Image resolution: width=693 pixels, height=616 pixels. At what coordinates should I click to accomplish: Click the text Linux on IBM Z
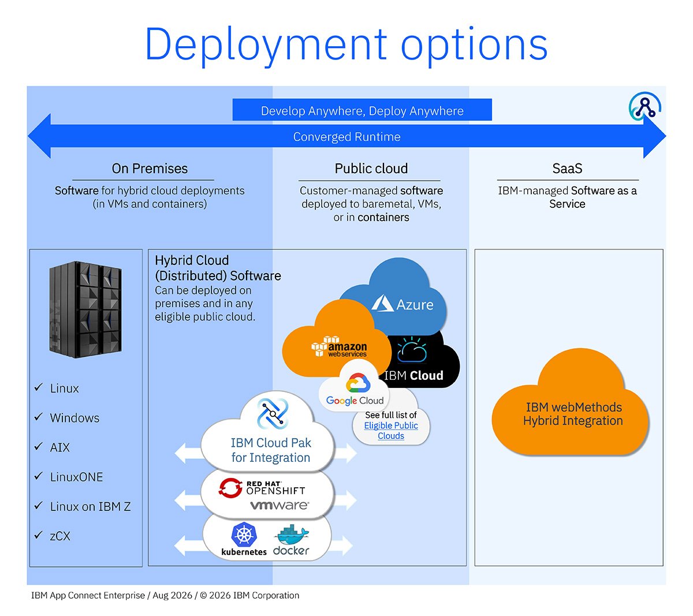[x=91, y=506]
